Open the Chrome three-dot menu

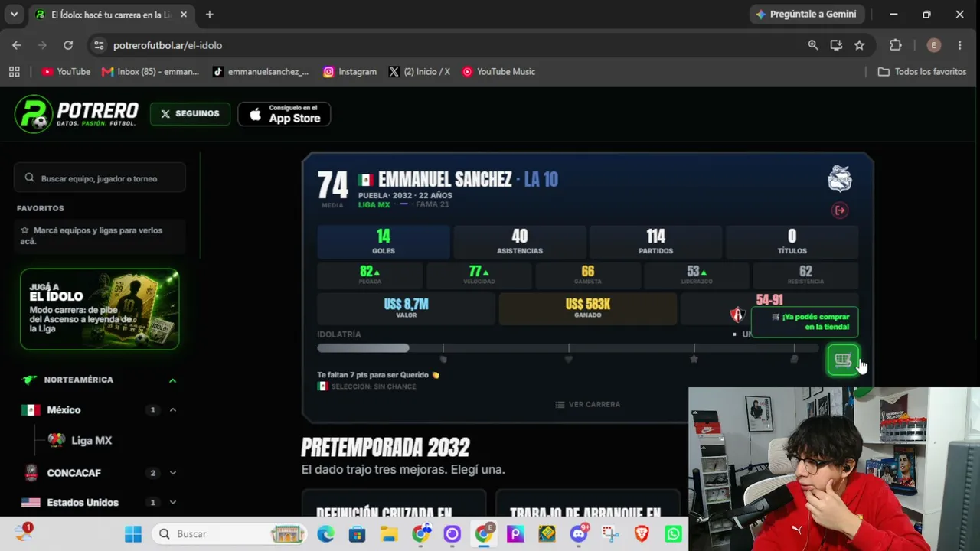[x=960, y=45]
